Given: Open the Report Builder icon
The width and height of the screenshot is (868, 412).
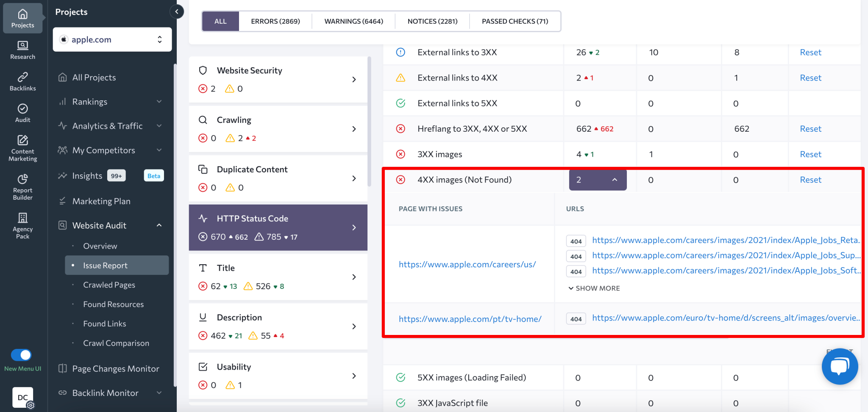Looking at the screenshot, I should coord(22,187).
